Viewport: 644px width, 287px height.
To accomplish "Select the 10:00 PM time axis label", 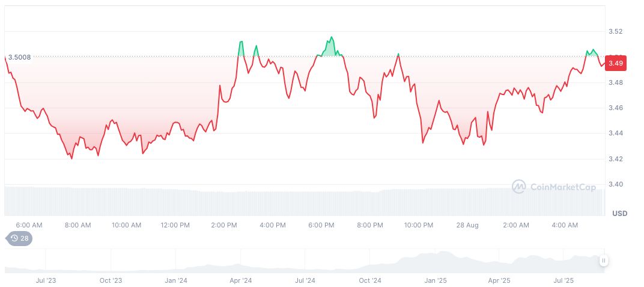I will [419, 225].
